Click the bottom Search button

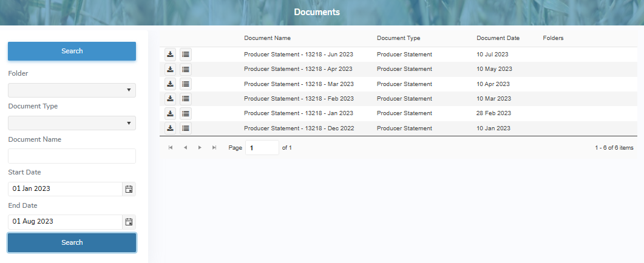pyautogui.click(x=72, y=242)
